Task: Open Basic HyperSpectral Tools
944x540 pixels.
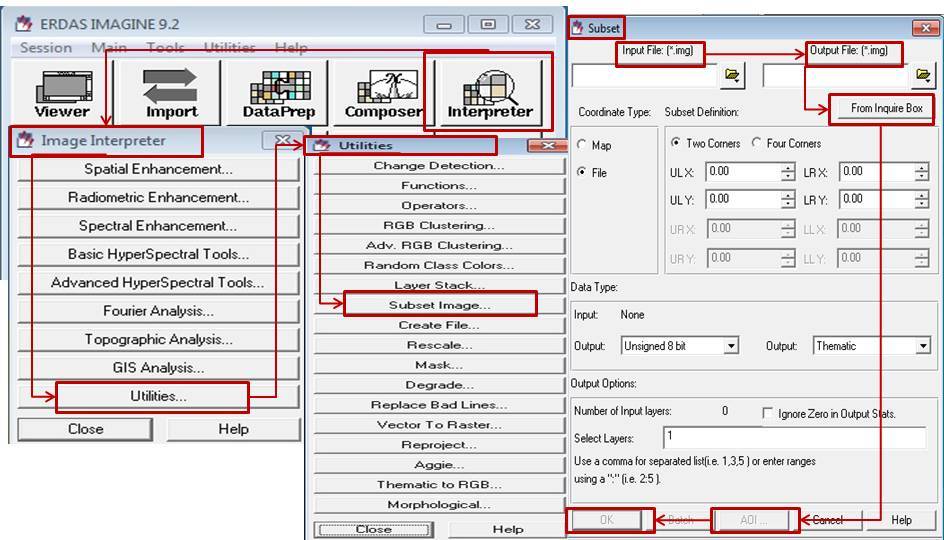Action: click(158, 254)
